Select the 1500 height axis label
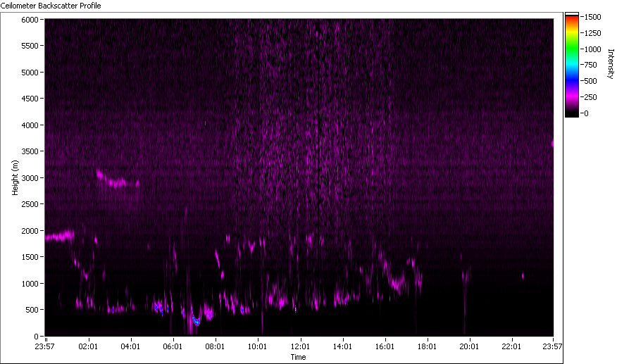This screenshot has height=364, width=617. coord(30,257)
